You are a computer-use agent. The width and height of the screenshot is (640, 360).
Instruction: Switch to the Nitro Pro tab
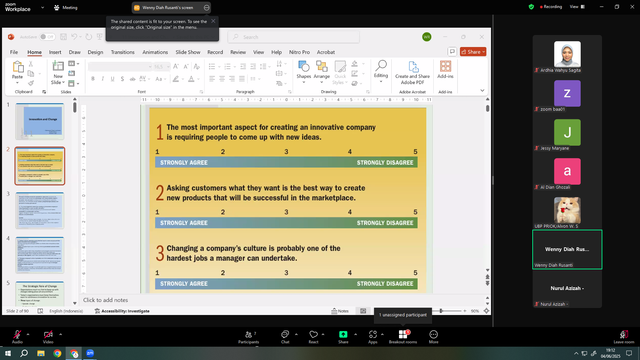[299, 52]
